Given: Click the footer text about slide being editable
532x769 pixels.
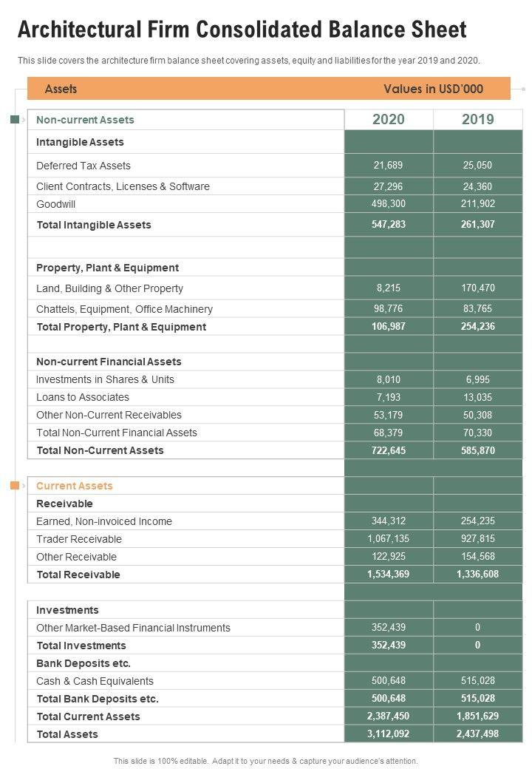Looking at the screenshot, I should [266, 761].
